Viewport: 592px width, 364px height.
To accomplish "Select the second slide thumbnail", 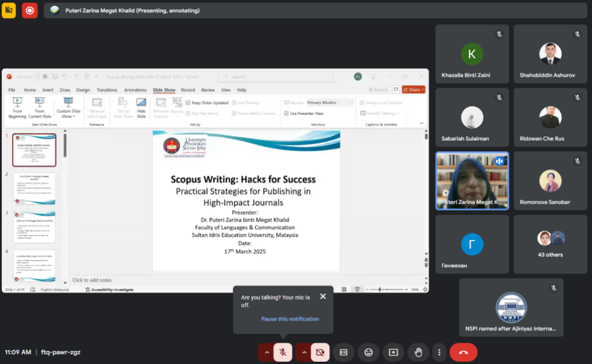I will 34,188.
